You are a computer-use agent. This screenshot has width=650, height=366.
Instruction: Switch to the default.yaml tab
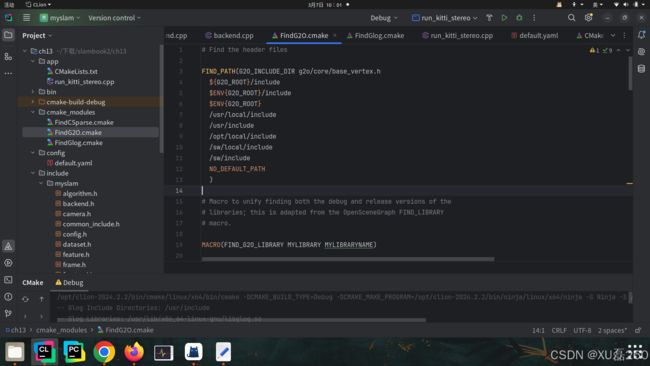[534, 36]
